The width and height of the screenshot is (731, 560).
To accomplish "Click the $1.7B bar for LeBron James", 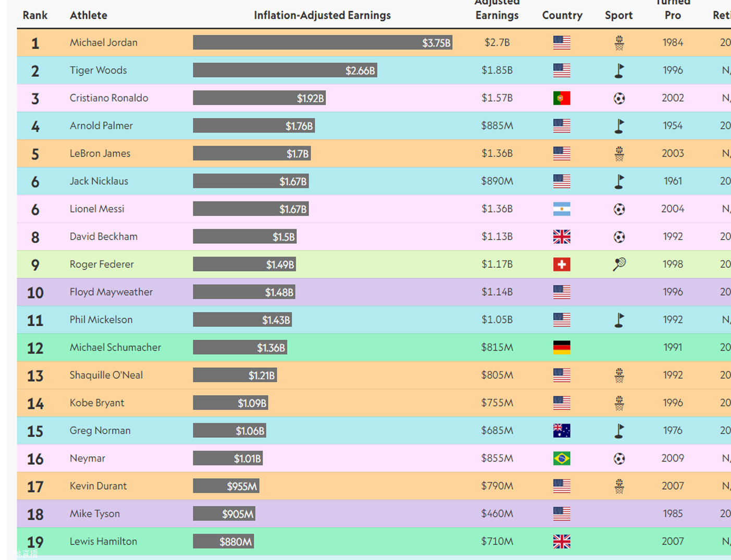I will 252,154.
